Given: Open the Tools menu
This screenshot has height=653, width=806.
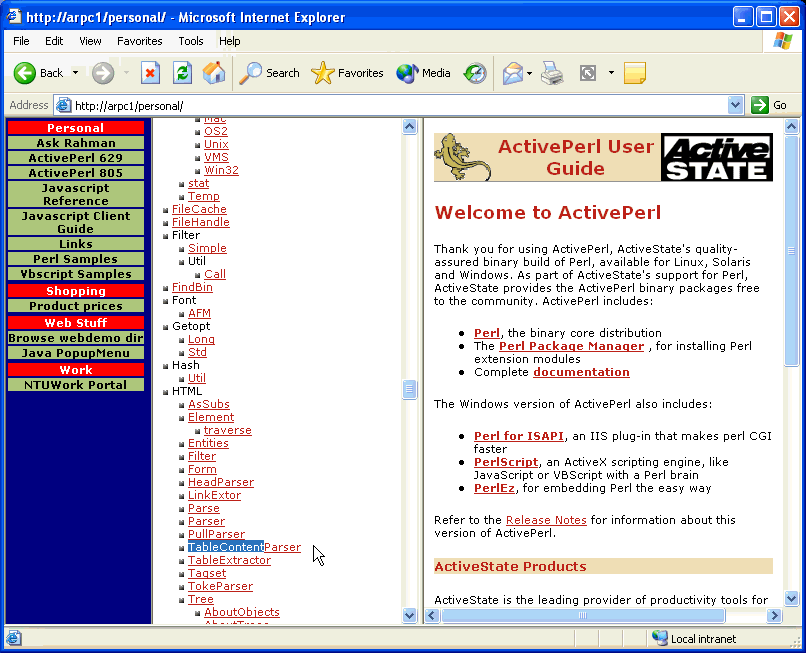Looking at the screenshot, I should point(191,41).
